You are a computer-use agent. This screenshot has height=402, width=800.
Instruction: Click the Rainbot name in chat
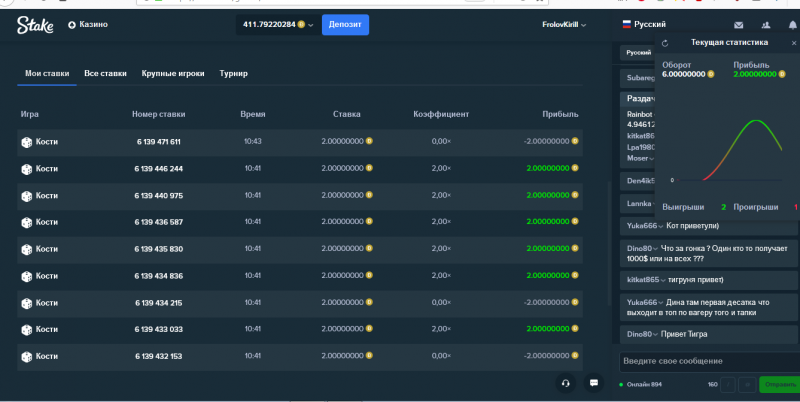(639, 114)
